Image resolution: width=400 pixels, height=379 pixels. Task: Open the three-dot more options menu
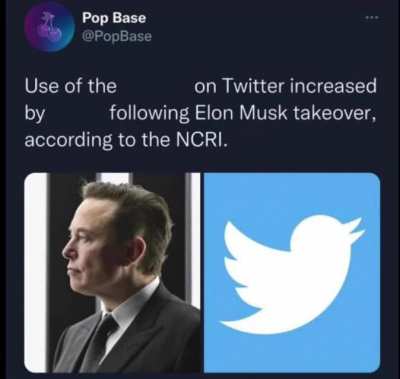pos(373,17)
